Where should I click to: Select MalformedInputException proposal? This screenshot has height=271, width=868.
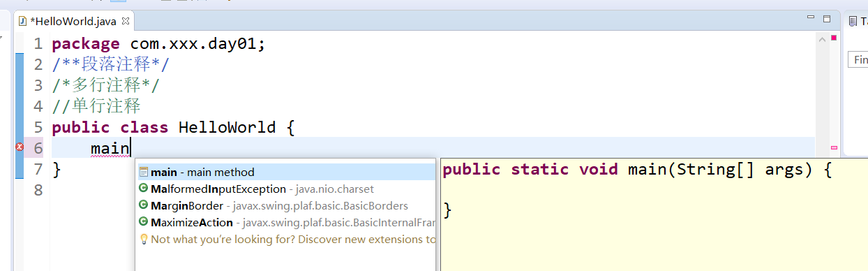click(285, 189)
